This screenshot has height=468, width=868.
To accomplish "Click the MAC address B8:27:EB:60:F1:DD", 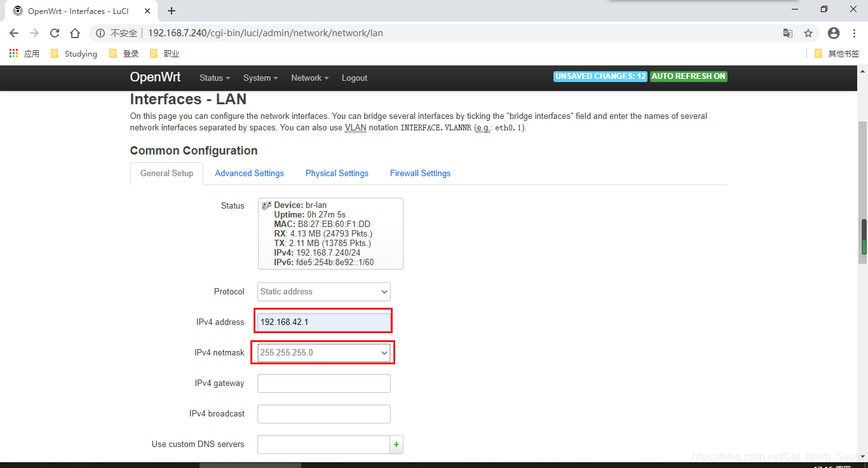I will point(322,224).
